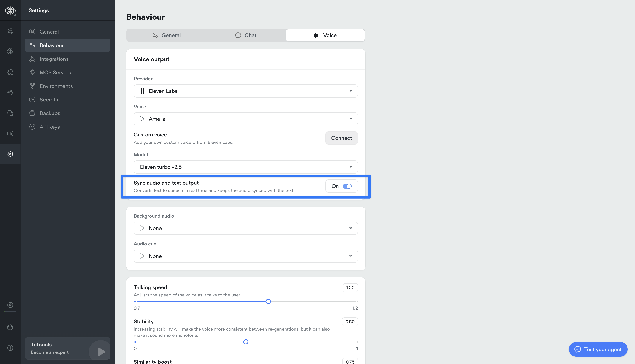The image size is (635, 364).
Task: Turn off Sync audio and text output toggle
Action: [x=347, y=186]
